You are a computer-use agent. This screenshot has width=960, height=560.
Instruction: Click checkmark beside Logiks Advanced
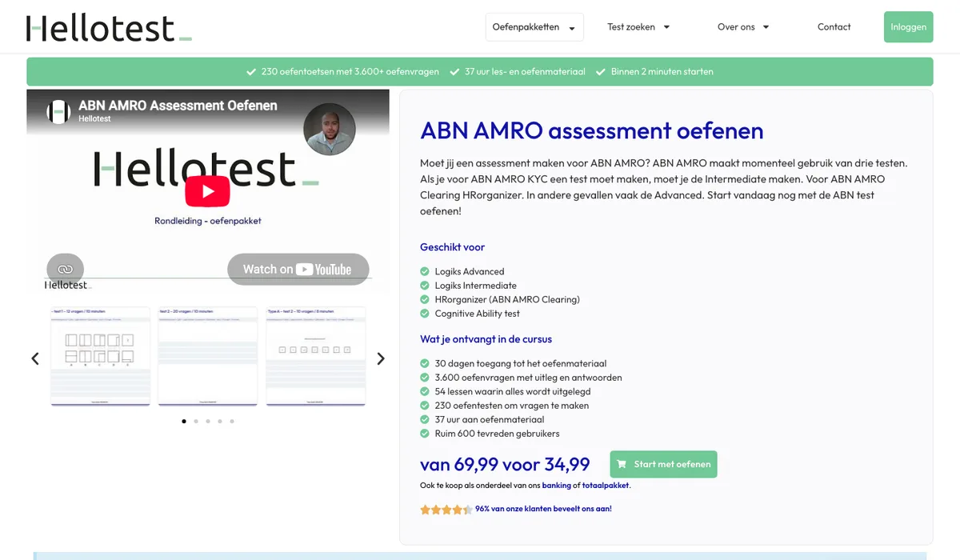tap(425, 271)
